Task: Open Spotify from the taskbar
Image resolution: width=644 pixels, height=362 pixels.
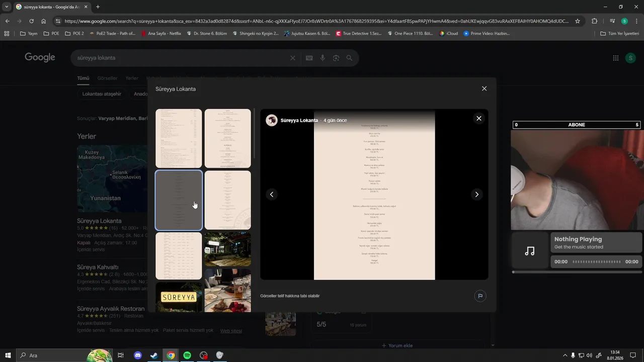Action: tap(187, 355)
